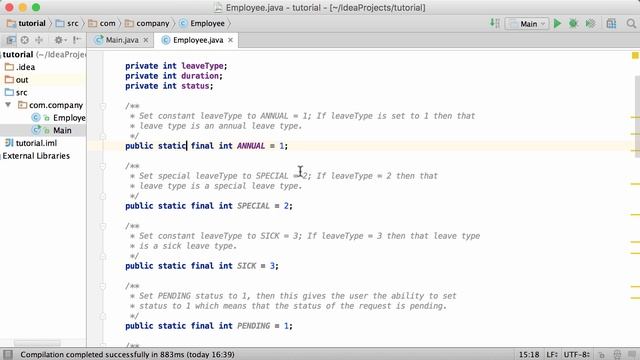Click the duration field declaration
640x360 pixels.
pos(174,76)
